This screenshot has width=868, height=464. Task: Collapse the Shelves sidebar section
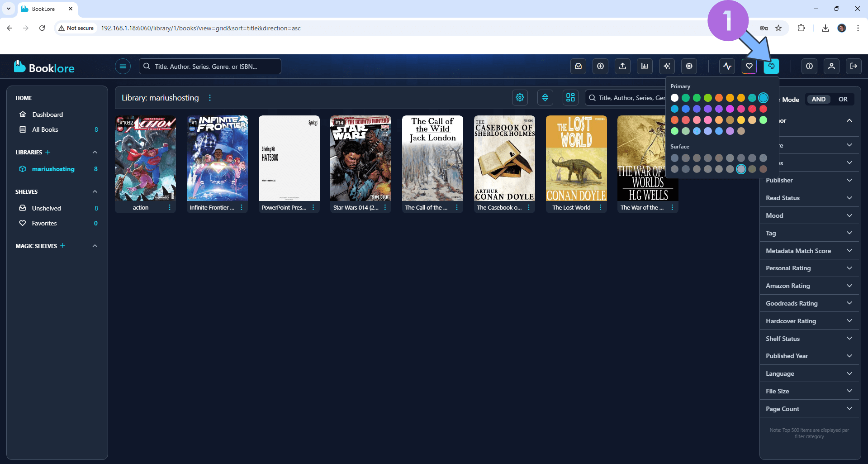point(95,191)
